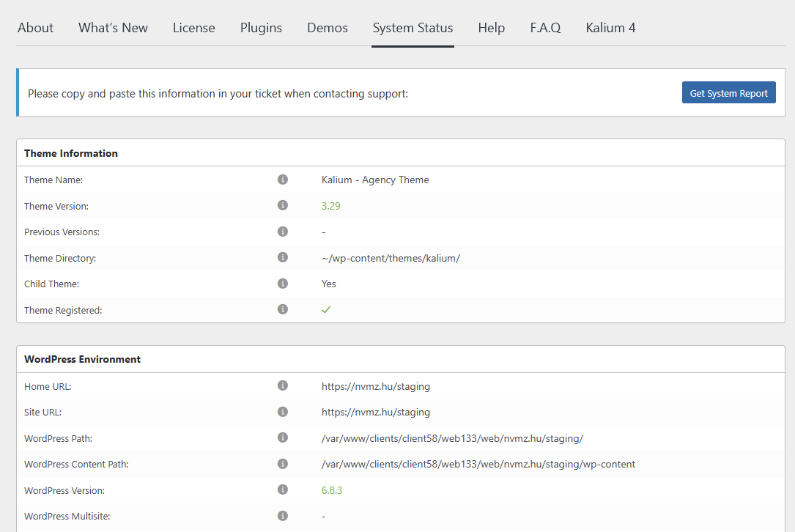Click info icon beside Theme Directory
Viewport: 795px width, 532px height.
pyautogui.click(x=283, y=258)
